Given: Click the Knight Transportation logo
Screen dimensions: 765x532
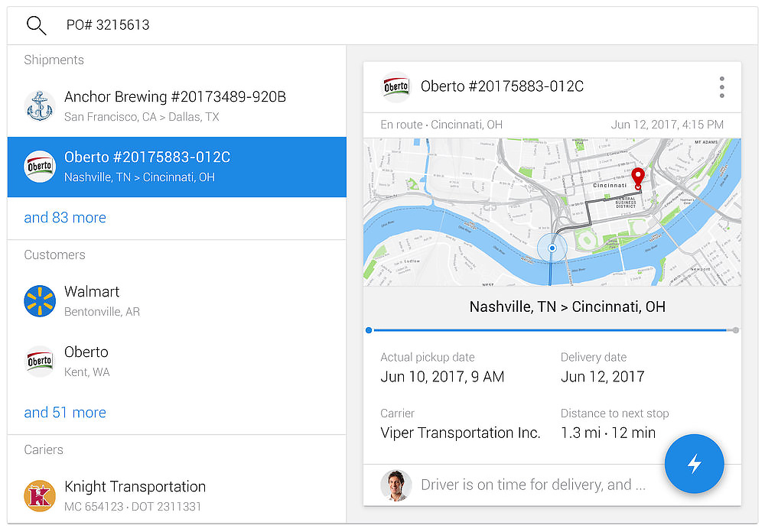Looking at the screenshot, I should [40, 496].
